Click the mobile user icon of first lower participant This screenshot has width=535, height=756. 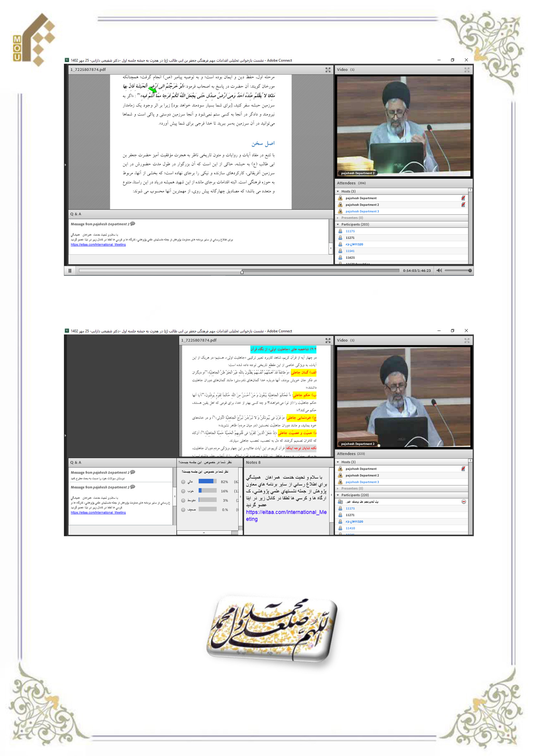tap(340, 502)
